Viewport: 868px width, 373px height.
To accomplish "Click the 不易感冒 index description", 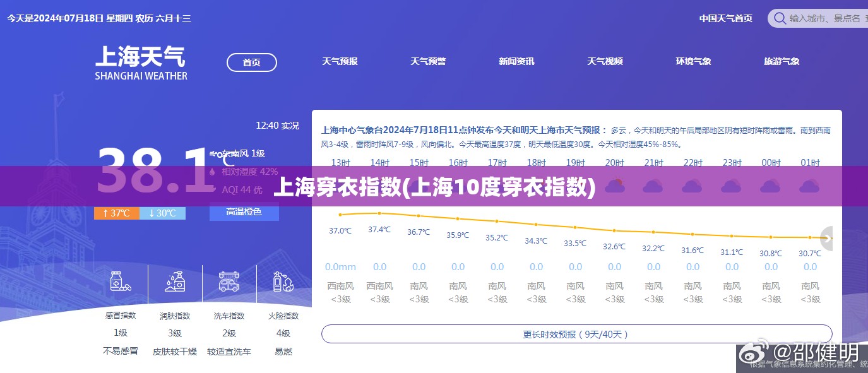I will point(120,351).
